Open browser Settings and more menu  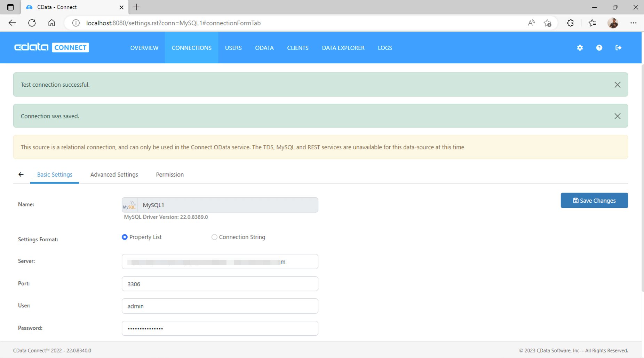[x=633, y=23]
